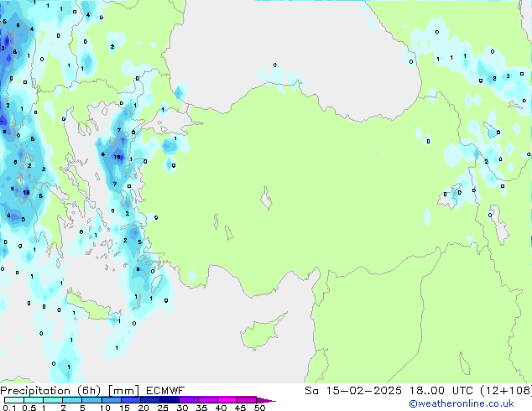Viewport: 532px width, 411px height.
Task: Click the '(12+108)' forecast offset text
Action: click(506, 391)
